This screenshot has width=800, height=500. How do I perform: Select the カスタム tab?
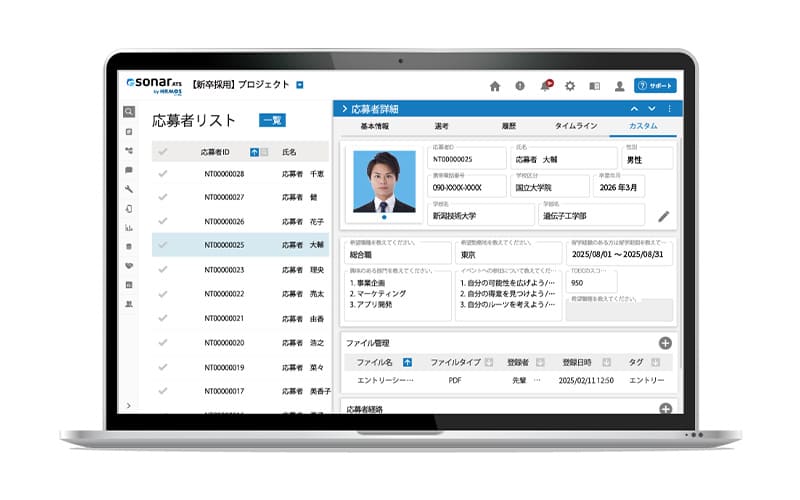click(643, 126)
